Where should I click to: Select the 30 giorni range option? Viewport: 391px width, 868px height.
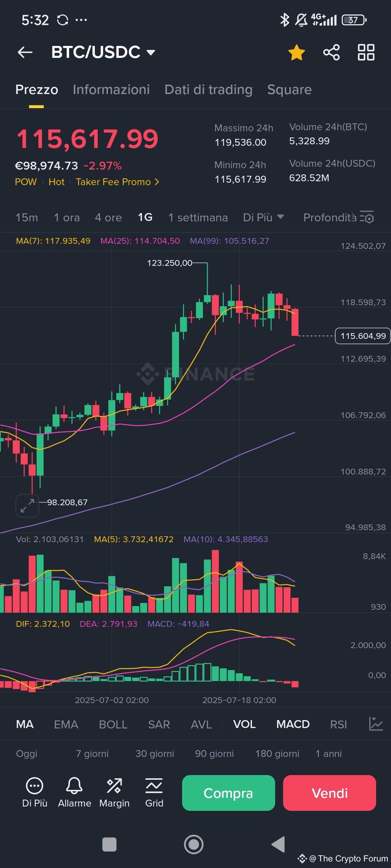155,754
